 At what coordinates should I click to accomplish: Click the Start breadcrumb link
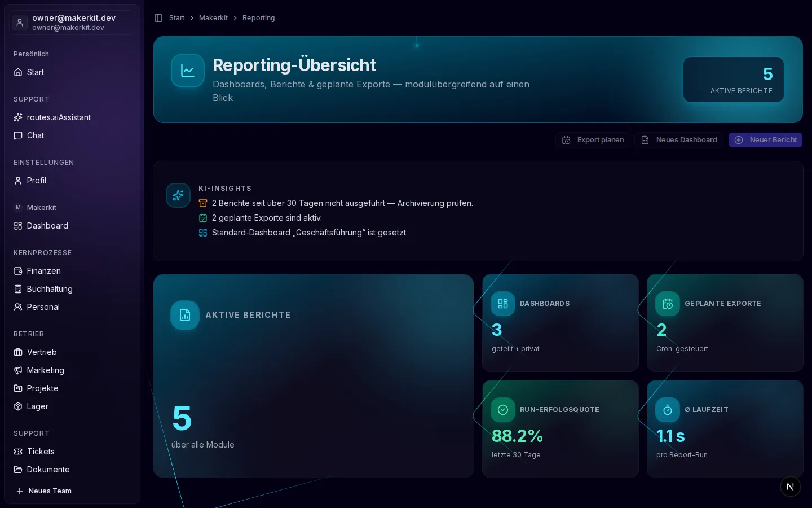176,18
